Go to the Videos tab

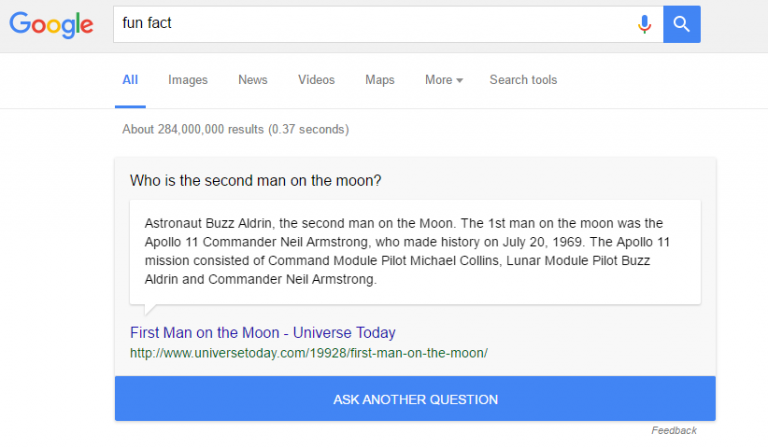coord(316,80)
